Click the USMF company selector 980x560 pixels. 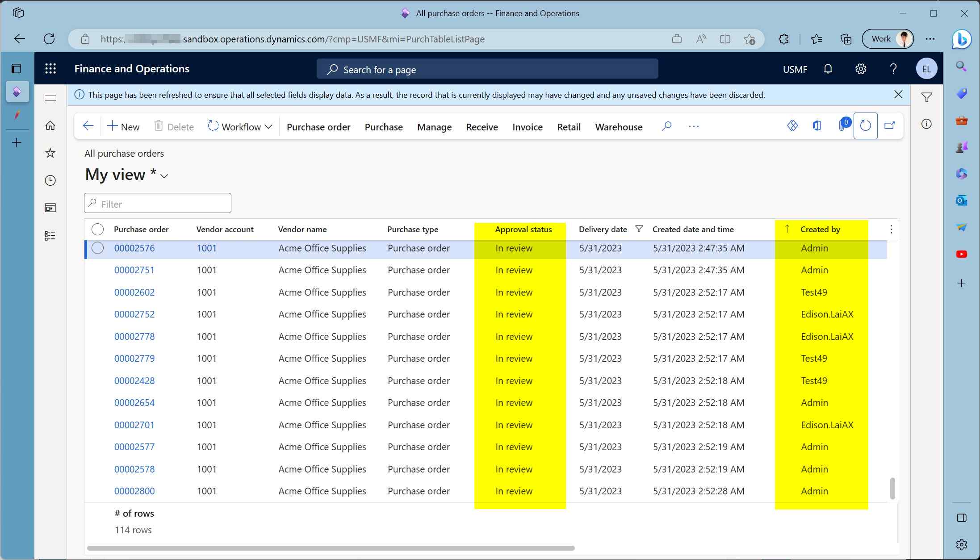(x=795, y=70)
